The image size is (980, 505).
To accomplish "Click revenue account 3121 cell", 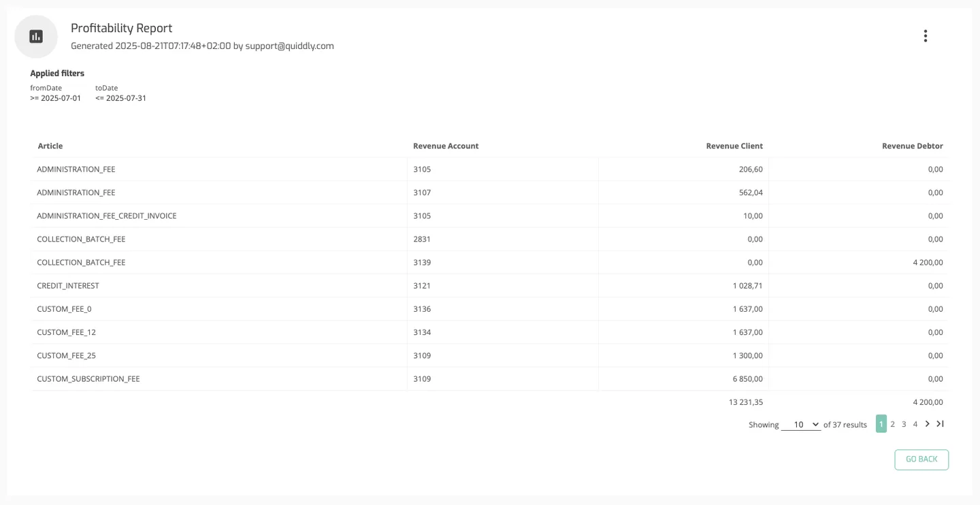I will (x=503, y=286).
